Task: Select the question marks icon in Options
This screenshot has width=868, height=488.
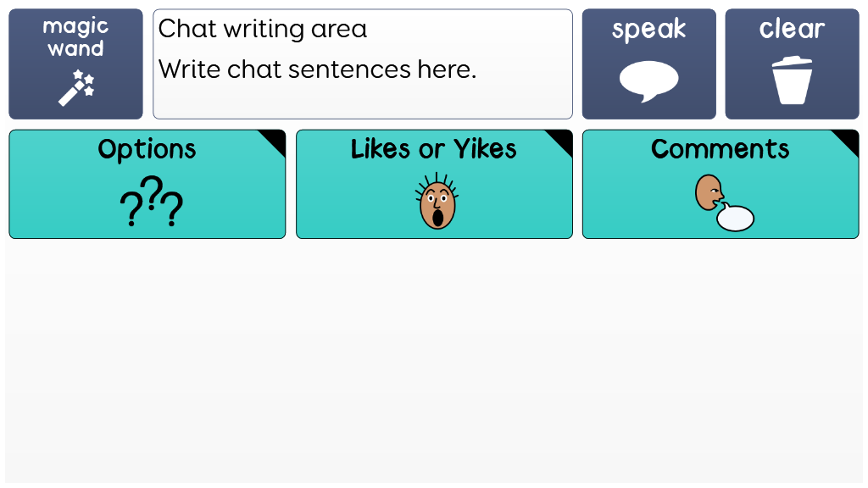Action: tap(151, 202)
